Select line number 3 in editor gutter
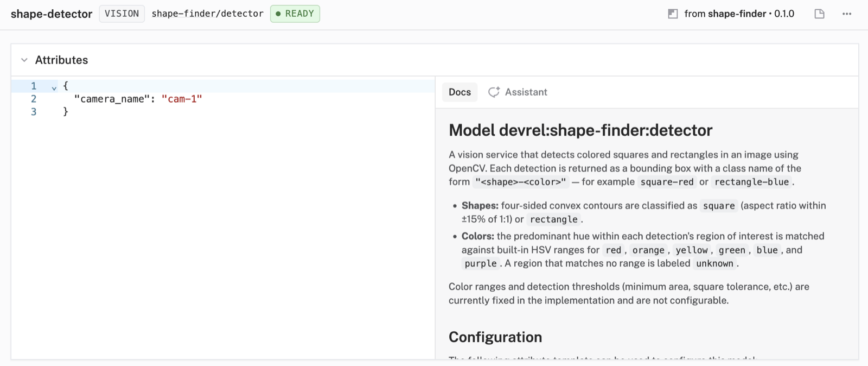Viewport: 868px width, 366px height. (x=34, y=112)
